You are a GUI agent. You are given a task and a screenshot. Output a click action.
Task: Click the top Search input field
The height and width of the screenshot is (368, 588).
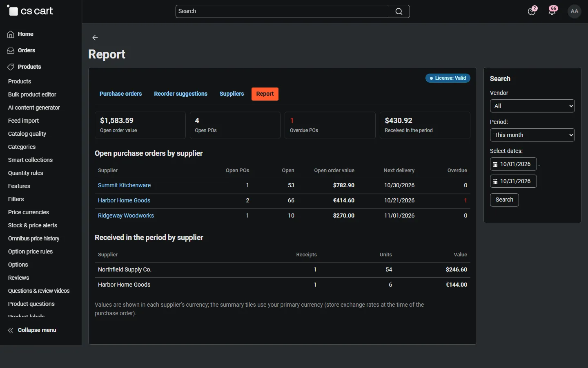pyautogui.click(x=293, y=11)
